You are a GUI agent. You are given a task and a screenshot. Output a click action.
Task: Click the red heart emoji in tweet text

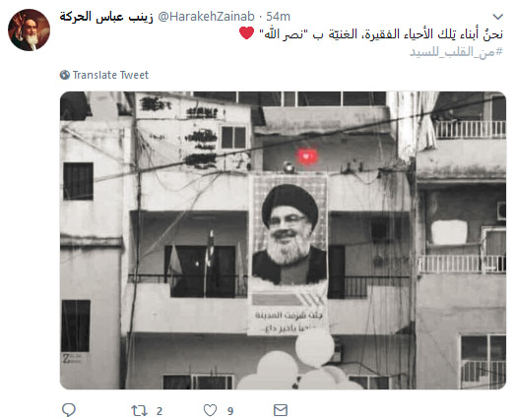click(x=246, y=32)
